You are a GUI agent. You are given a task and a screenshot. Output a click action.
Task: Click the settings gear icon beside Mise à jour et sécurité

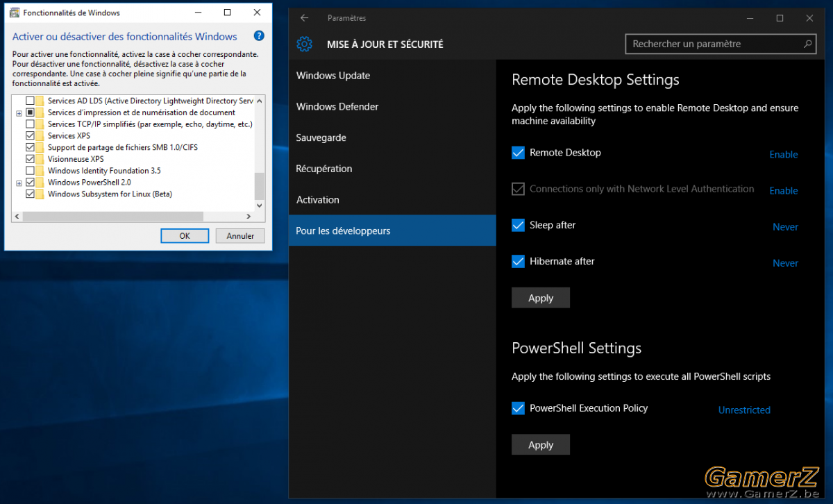pos(304,44)
